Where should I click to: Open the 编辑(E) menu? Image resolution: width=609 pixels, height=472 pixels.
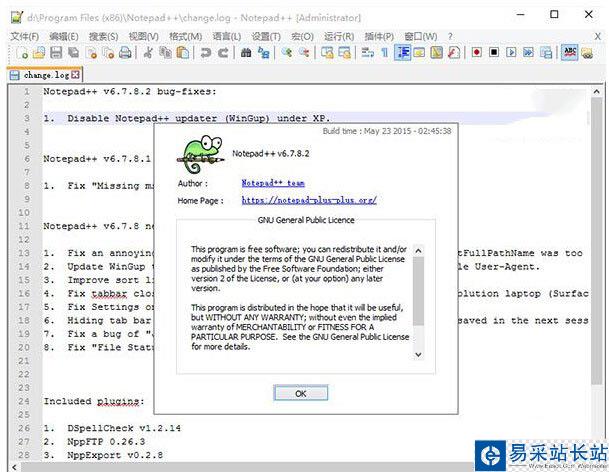[64, 37]
